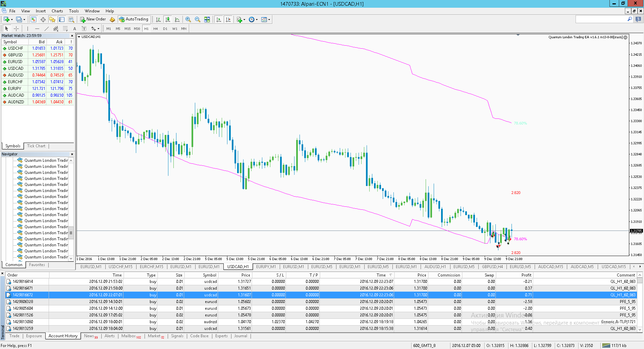644x349 pixels.
Task: Switch chart to candlesticks mode
Action: (168, 19)
